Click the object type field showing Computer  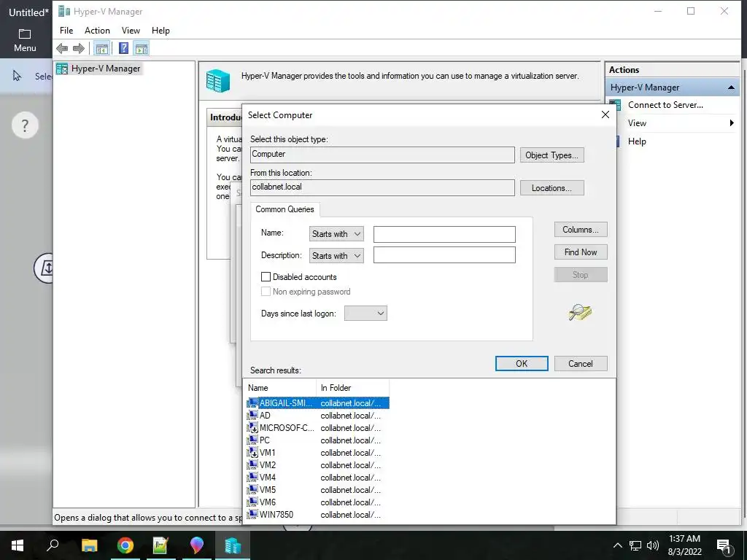382,155
